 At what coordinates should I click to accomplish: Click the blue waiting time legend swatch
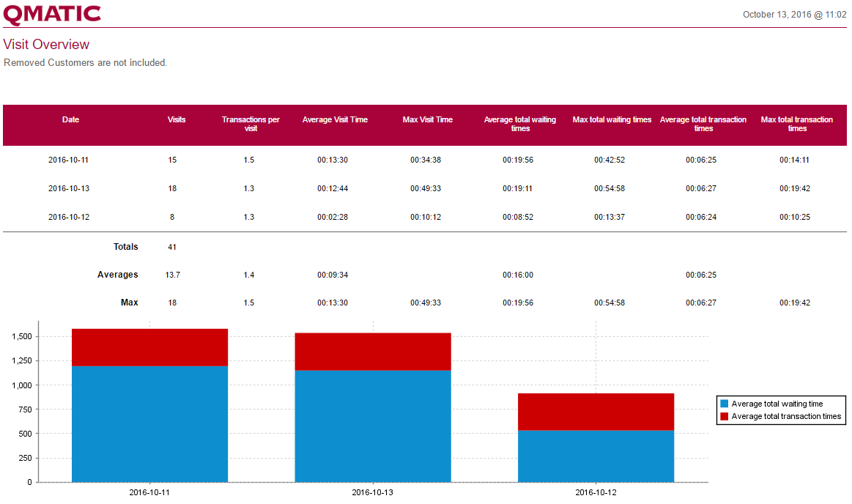725,404
